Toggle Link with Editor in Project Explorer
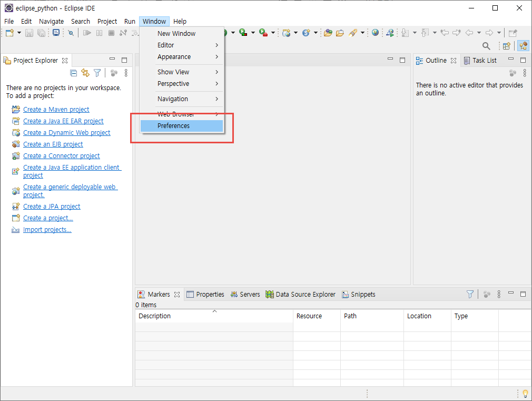The image size is (532, 401). (85, 73)
